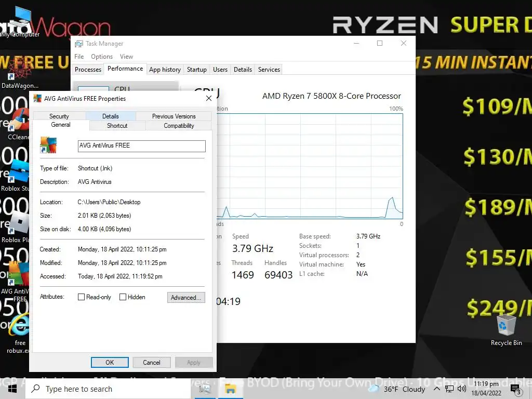The height and width of the screenshot is (399, 532).
Task: Click location text C:\Users\Public\Desktop
Action: [x=109, y=202]
